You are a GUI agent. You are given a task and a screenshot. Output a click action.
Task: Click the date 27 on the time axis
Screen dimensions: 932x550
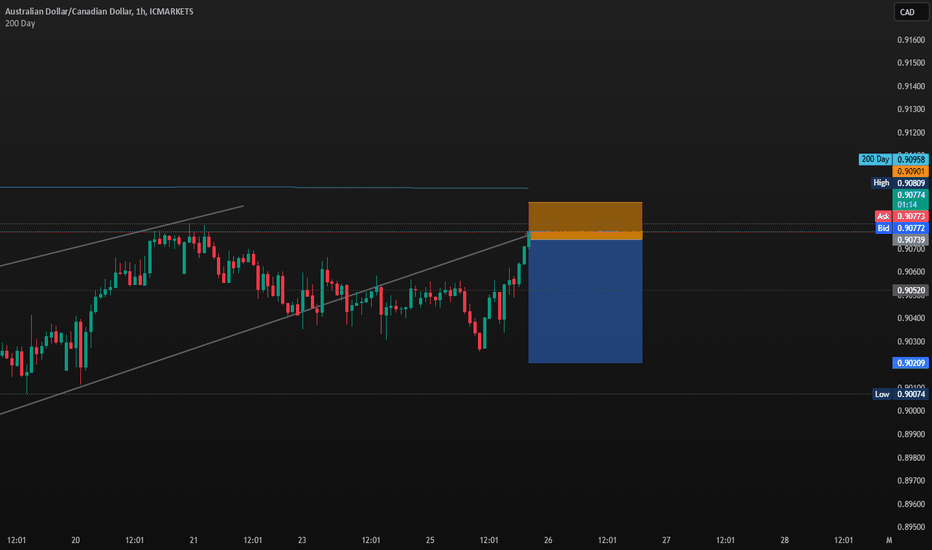click(x=666, y=540)
